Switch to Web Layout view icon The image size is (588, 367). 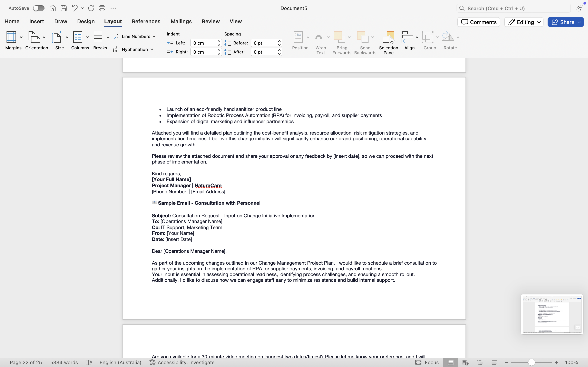pos(465,362)
